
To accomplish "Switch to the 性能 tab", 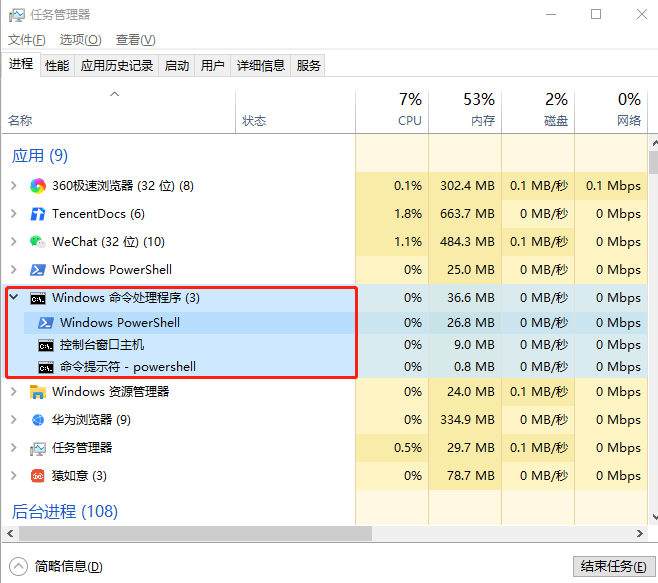I will [x=57, y=65].
